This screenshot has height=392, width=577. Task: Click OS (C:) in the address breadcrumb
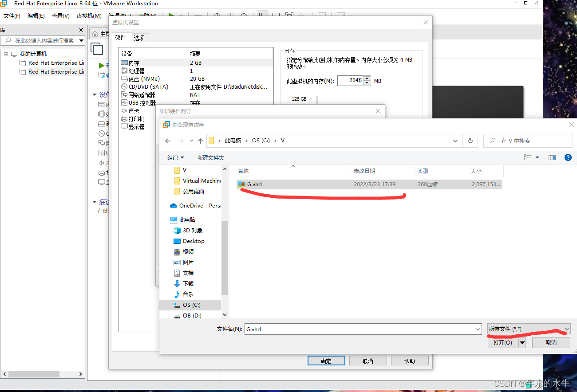(261, 141)
